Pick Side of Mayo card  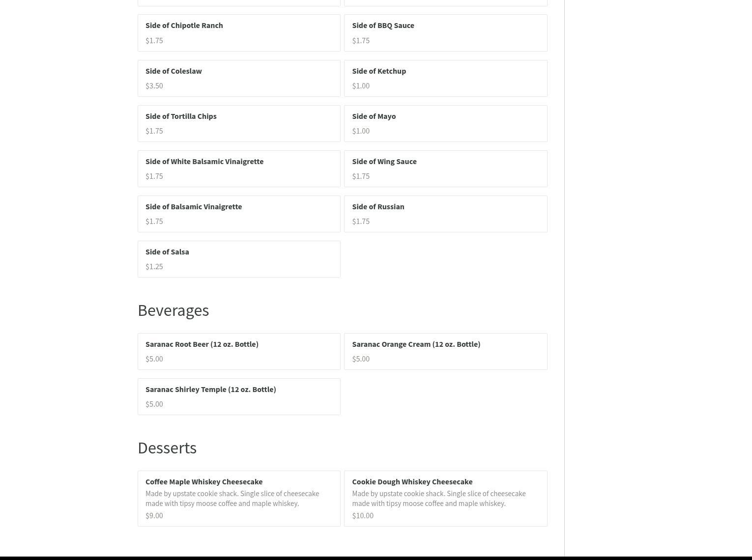coord(445,123)
